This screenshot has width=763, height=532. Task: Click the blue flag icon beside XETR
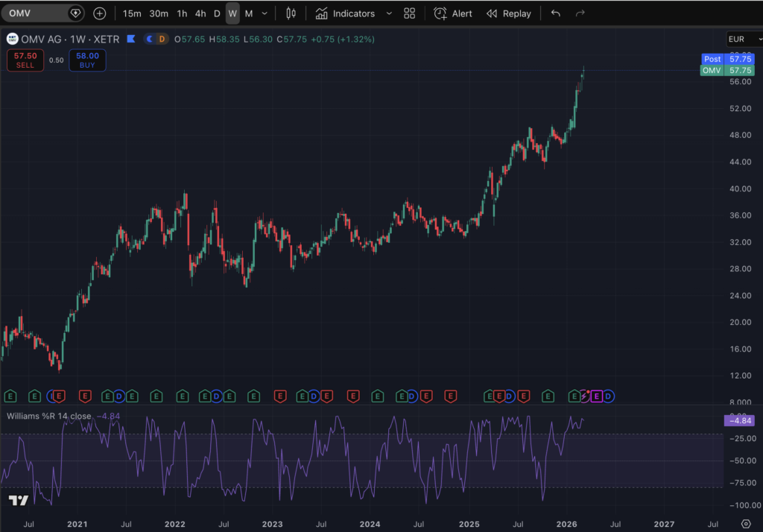[131, 39]
